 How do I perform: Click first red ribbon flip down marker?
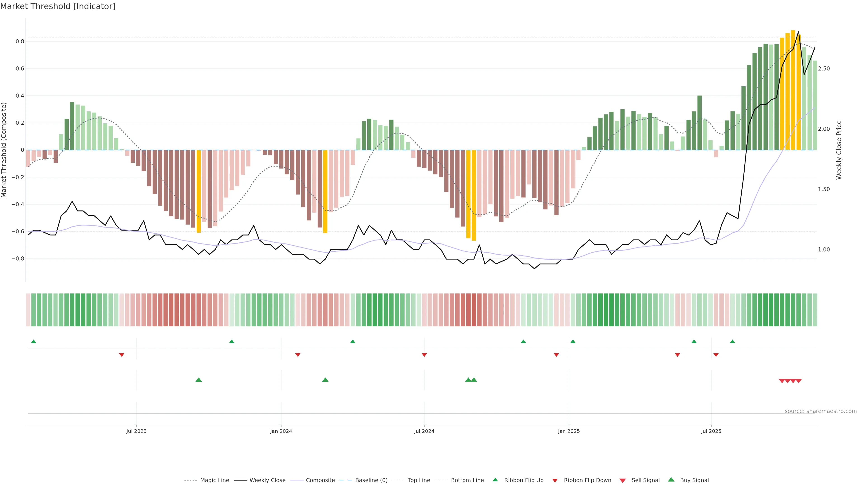point(122,355)
